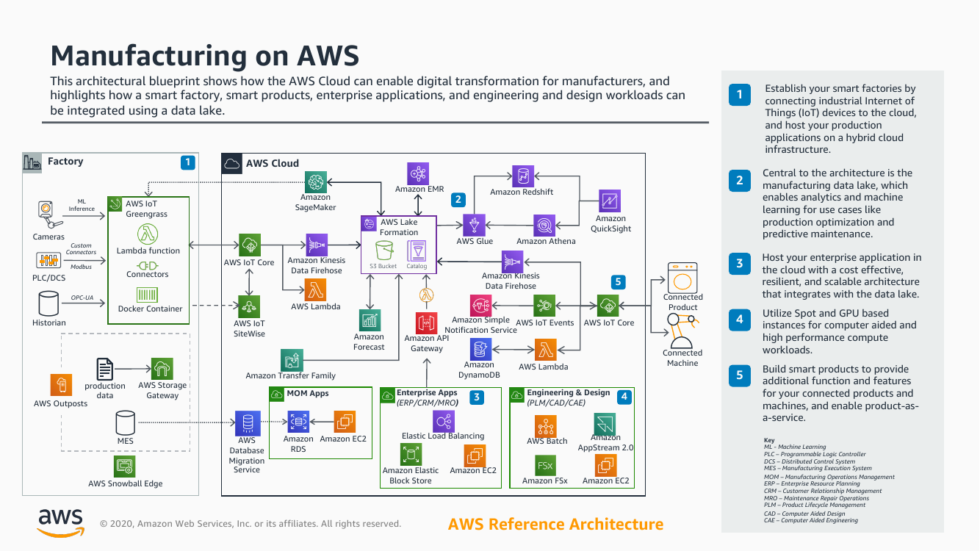This screenshot has width=980, height=551.
Task: Select the 'Enterprise Apps' group heading
Action: coord(427,393)
